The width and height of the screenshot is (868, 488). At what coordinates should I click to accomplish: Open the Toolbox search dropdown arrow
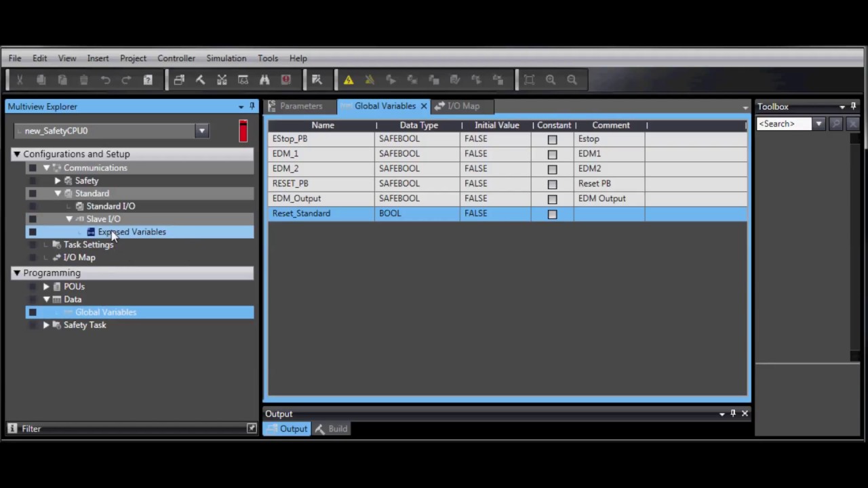818,124
